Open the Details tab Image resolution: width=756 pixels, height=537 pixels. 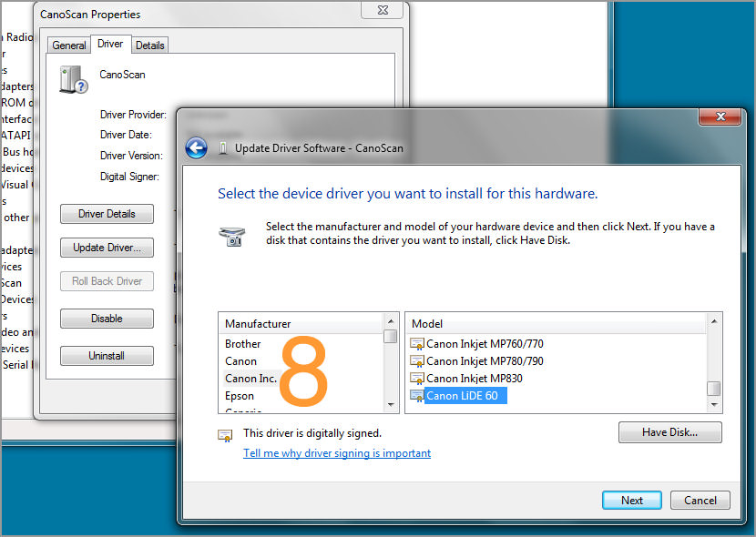[x=150, y=46]
